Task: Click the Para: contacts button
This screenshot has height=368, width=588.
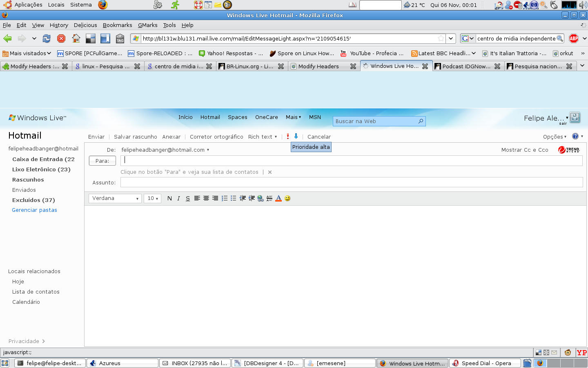Action: click(x=102, y=161)
